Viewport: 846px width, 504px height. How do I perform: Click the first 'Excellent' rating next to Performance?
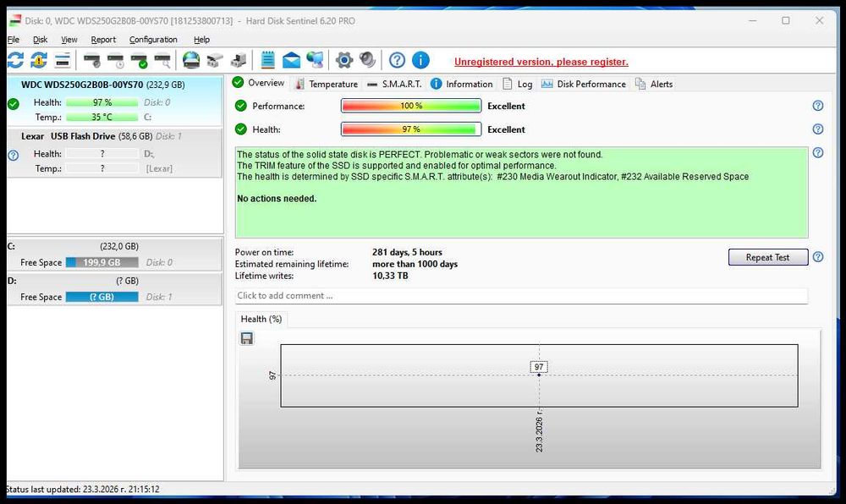(506, 107)
